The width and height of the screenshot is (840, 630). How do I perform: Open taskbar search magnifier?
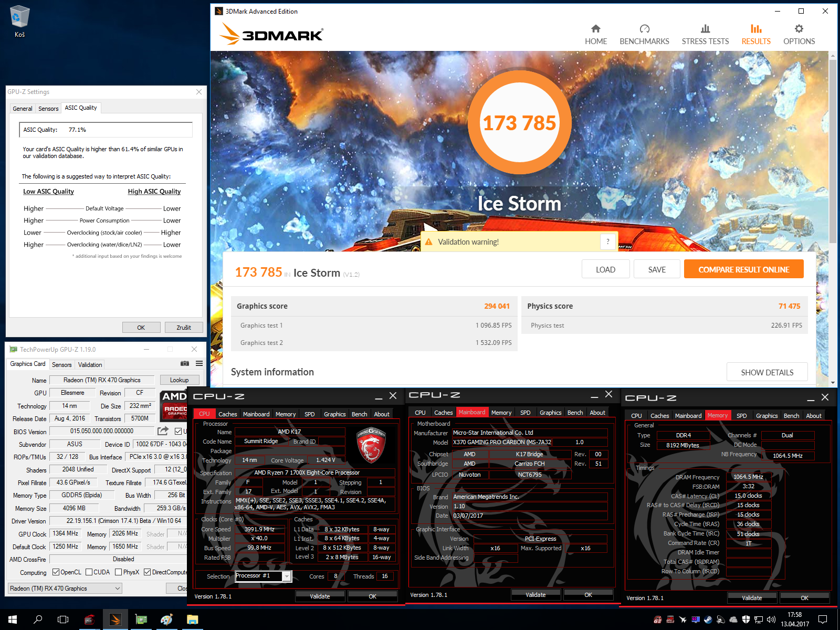point(38,619)
